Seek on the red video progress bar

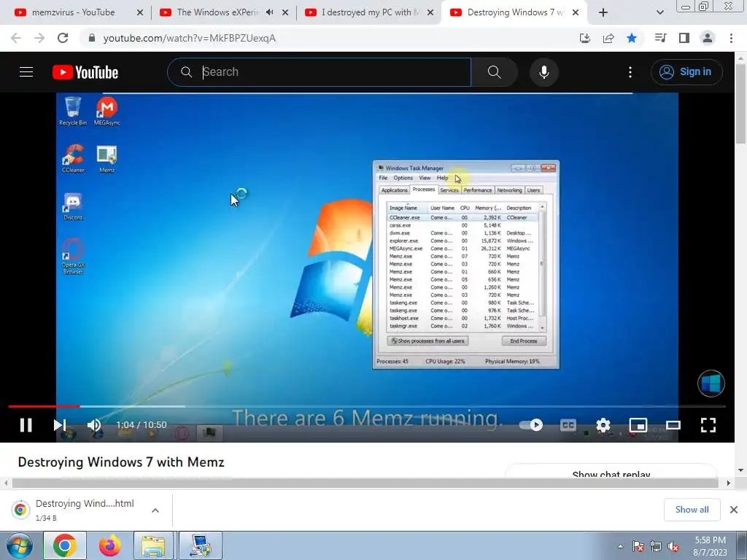[x=44, y=406]
